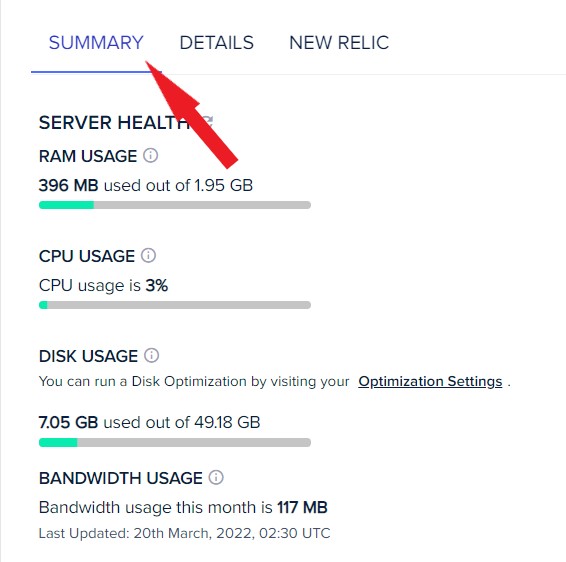Click the Last Updated timestamp text

click(184, 533)
